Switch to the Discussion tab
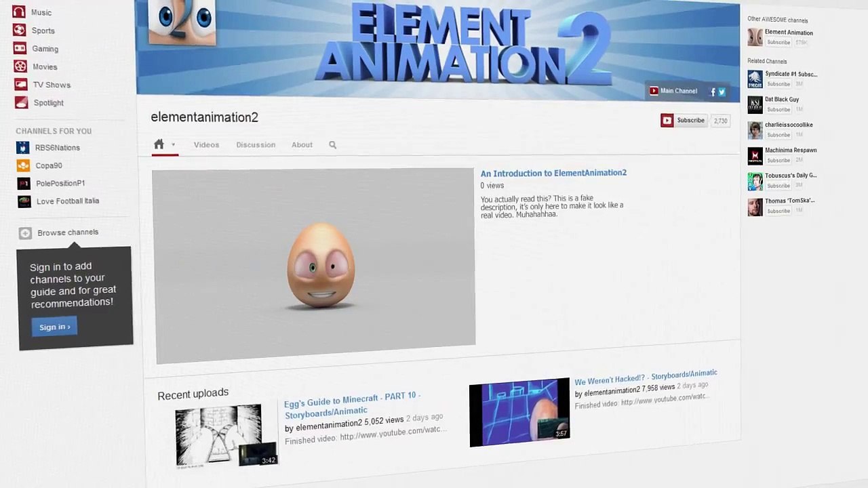Screen dimensions: 868x488 (256, 144)
